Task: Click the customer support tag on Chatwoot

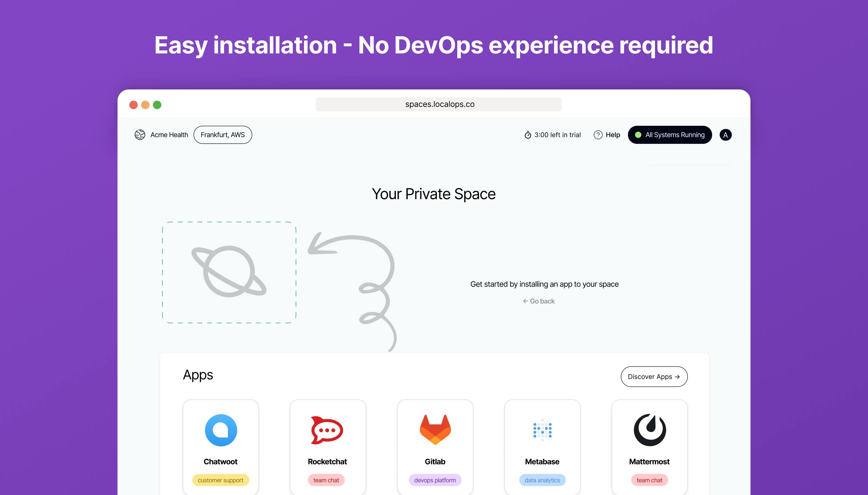Action: click(x=220, y=480)
